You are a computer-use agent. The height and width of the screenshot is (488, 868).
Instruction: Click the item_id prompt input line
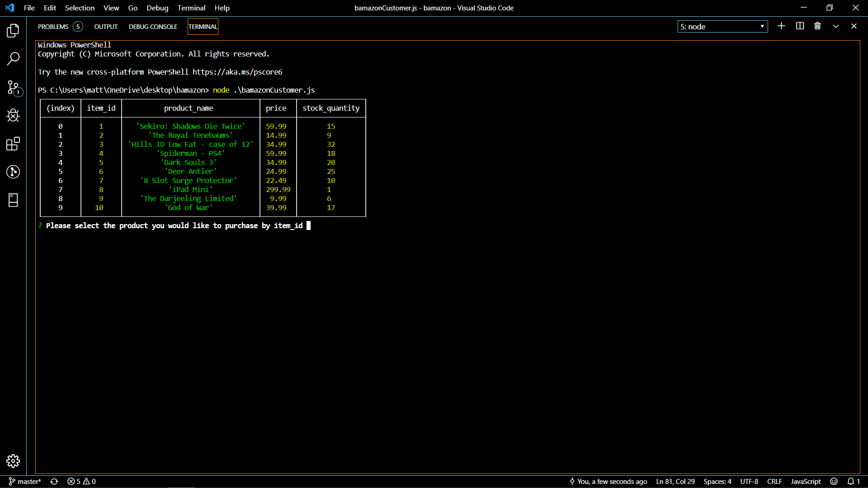tap(175, 225)
